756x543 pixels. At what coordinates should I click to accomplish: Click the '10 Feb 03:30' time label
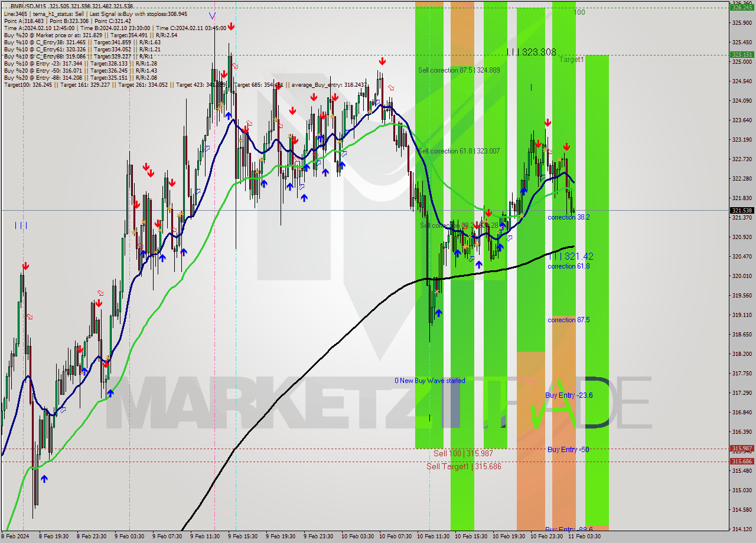357,537
